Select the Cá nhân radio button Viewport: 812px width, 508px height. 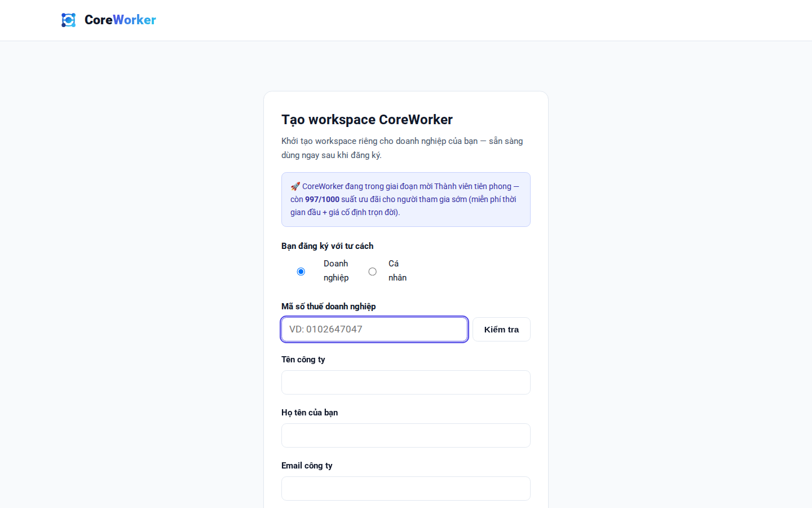[x=373, y=271]
